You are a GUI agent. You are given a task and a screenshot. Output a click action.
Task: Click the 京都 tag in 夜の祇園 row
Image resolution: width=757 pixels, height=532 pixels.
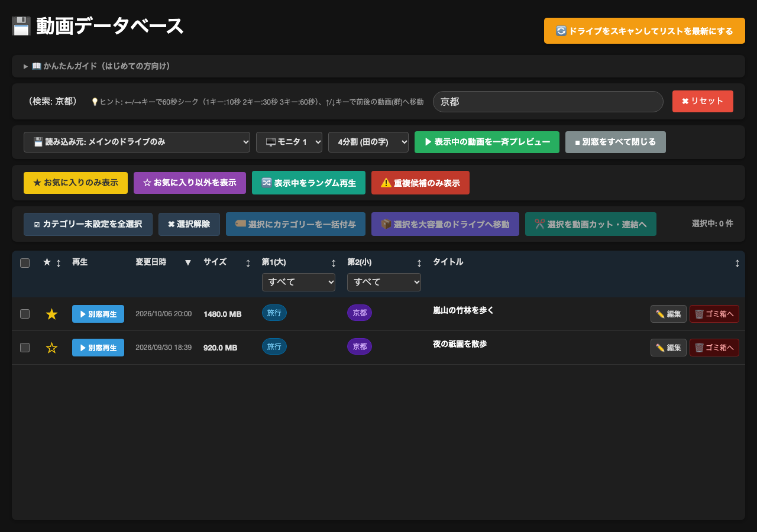coord(360,346)
